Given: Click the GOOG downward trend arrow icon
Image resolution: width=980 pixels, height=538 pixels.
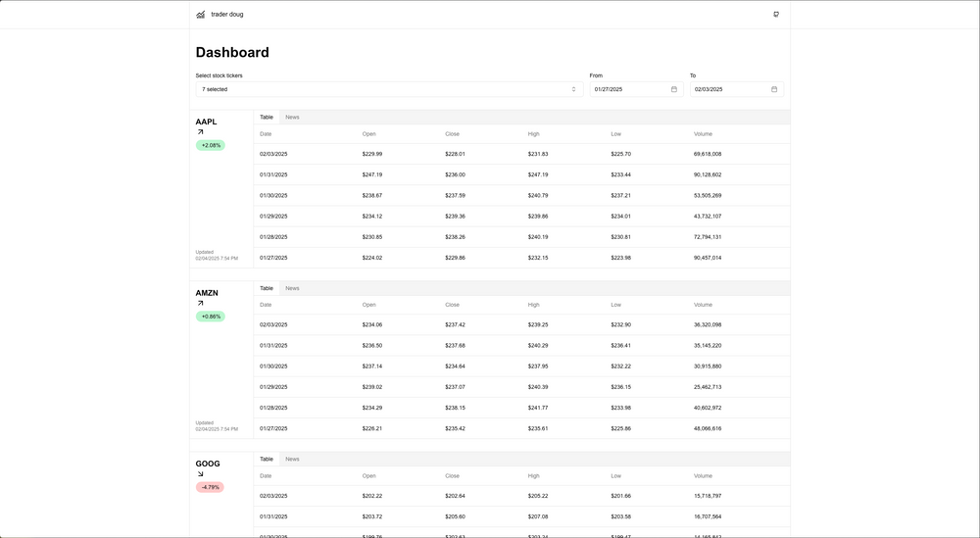Looking at the screenshot, I should pos(200,474).
